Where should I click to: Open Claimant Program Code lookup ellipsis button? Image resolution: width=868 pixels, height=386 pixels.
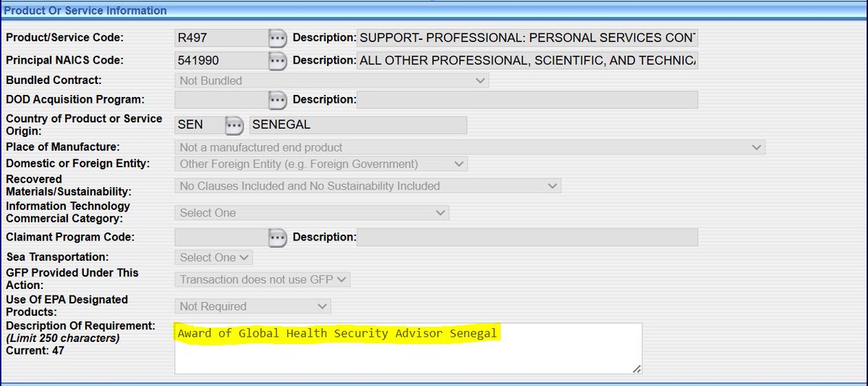tap(278, 237)
